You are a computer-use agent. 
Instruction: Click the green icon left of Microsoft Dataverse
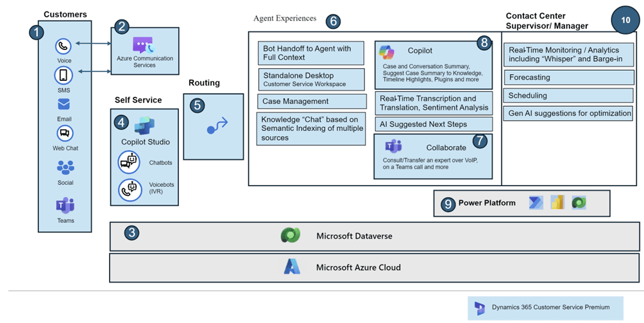click(291, 236)
